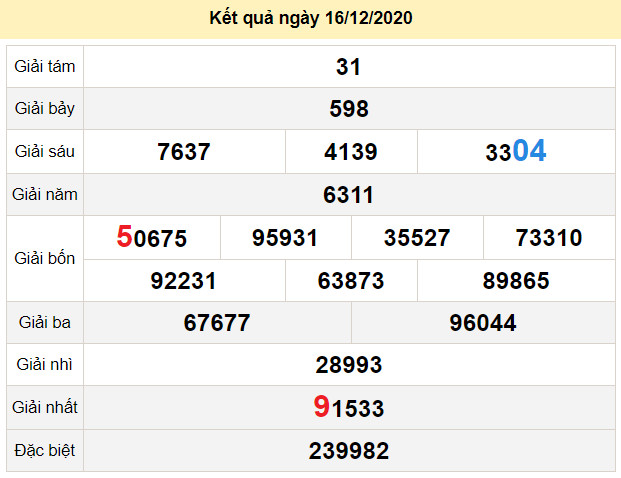Image resolution: width=621 pixels, height=478 pixels.
Task: Select the 'Giải tám' row label
Action: point(45,67)
